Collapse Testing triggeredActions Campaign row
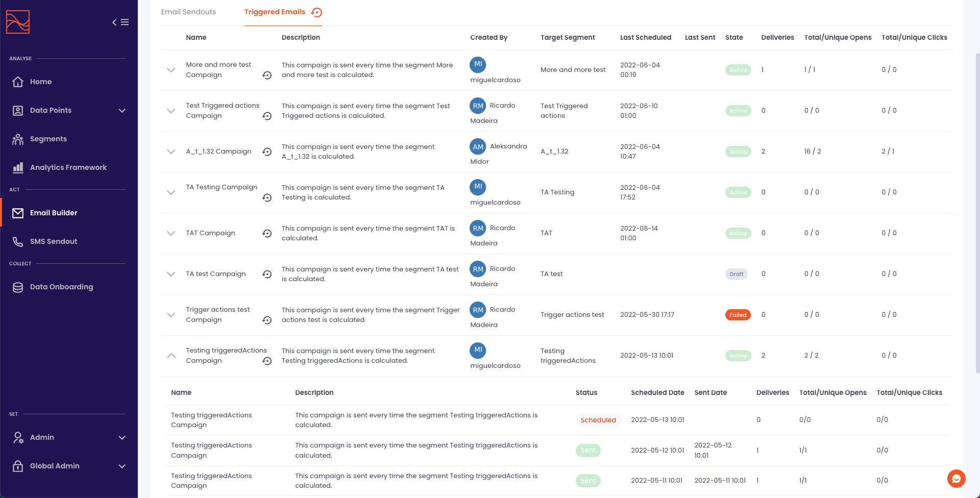980x498 pixels. (x=171, y=356)
